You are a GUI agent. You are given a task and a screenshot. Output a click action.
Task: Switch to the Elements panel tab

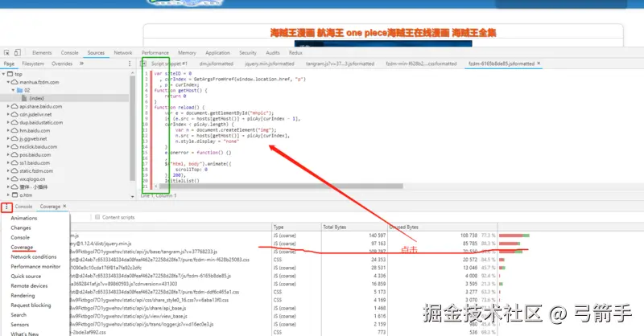42,52
